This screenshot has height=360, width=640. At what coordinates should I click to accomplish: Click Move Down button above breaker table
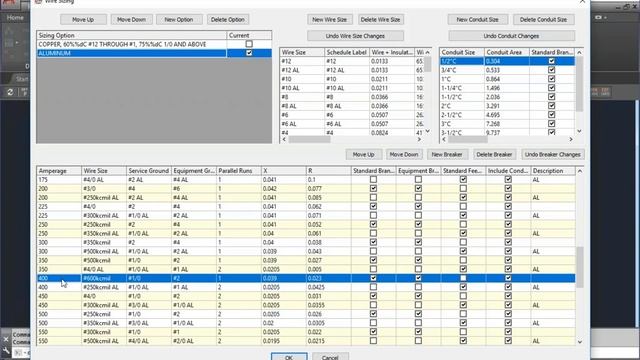coord(404,155)
